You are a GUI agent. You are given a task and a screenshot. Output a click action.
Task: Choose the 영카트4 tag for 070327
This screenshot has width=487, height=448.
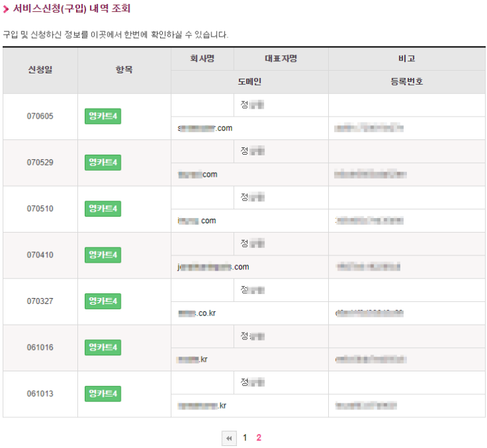[x=103, y=301]
